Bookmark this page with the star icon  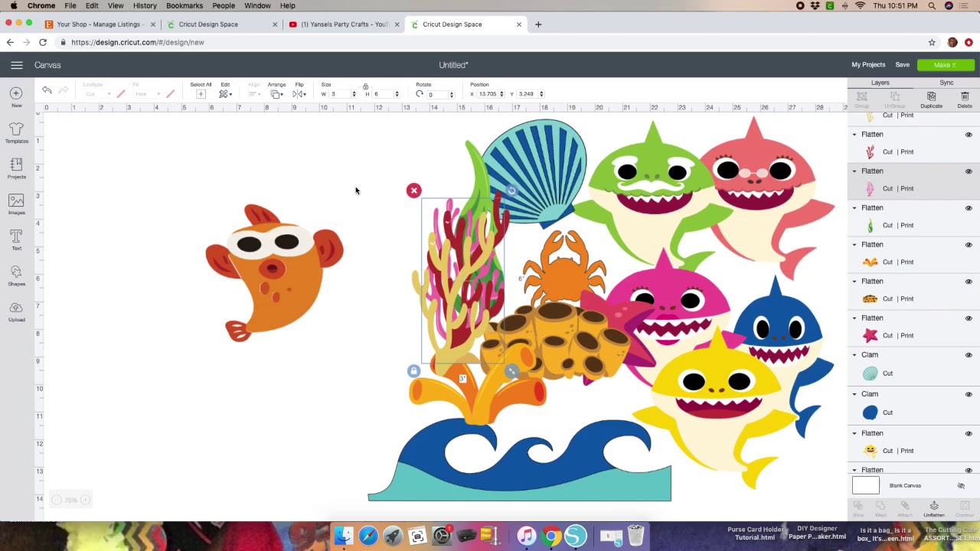coord(932,42)
